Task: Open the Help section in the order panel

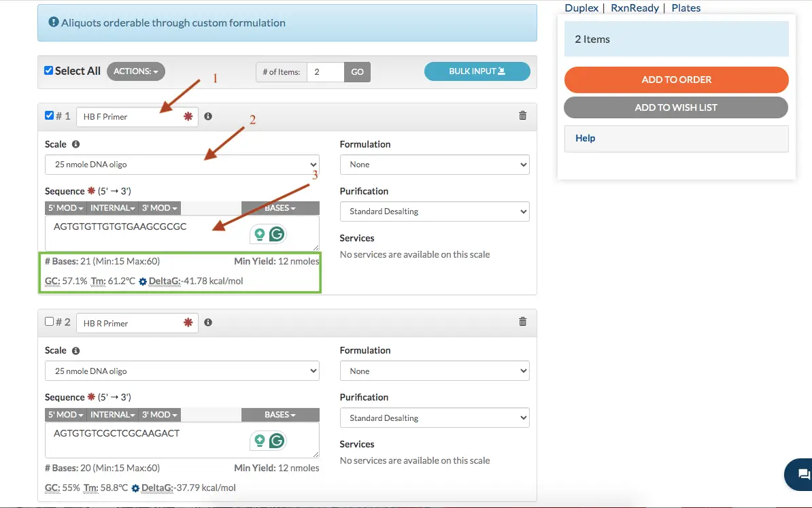Action: tap(585, 138)
